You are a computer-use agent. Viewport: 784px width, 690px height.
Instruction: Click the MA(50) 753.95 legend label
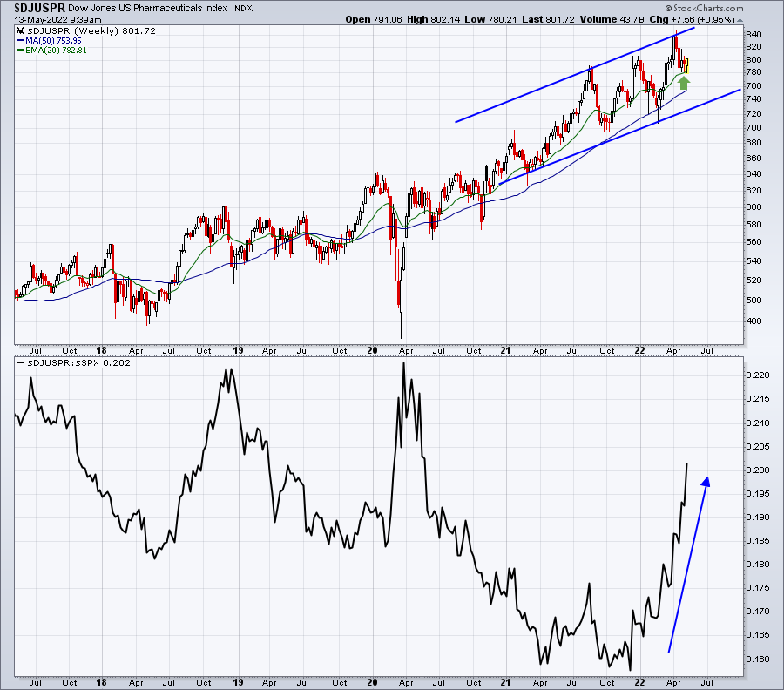tap(53, 40)
